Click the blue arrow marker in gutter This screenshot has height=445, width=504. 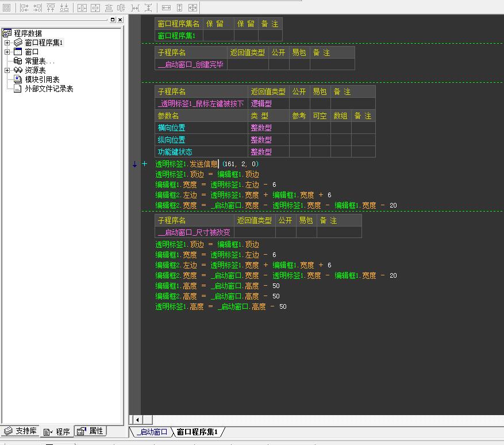click(x=134, y=164)
